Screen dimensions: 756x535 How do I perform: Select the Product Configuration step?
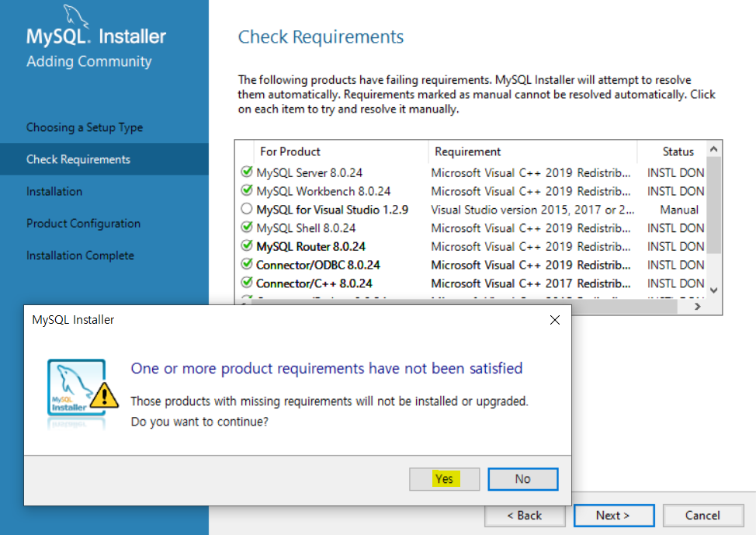pyautogui.click(x=83, y=224)
